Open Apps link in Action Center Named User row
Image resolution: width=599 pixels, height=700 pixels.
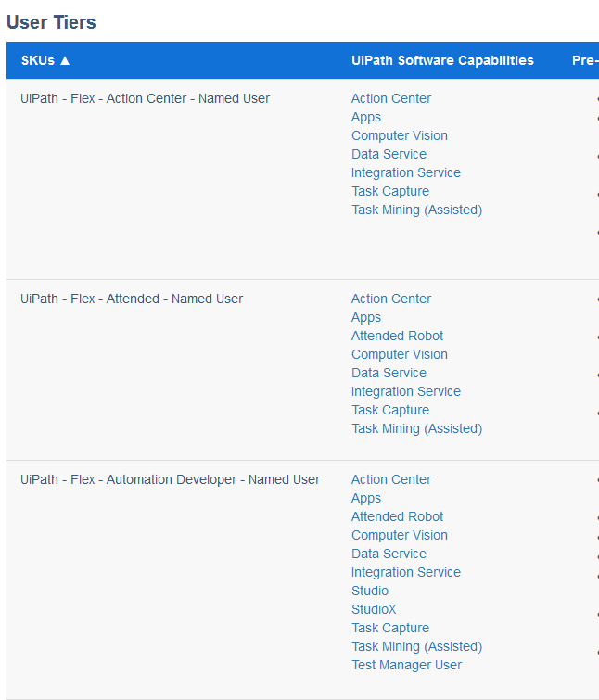pos(365,117)
